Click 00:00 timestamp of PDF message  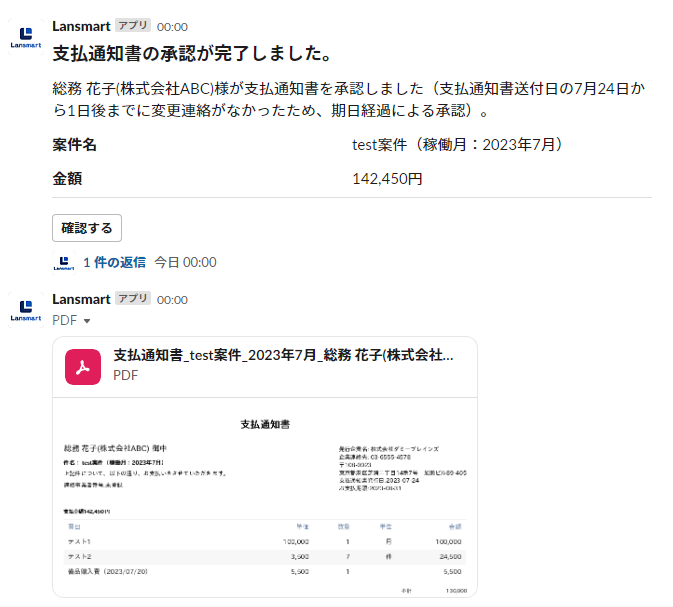172,300
